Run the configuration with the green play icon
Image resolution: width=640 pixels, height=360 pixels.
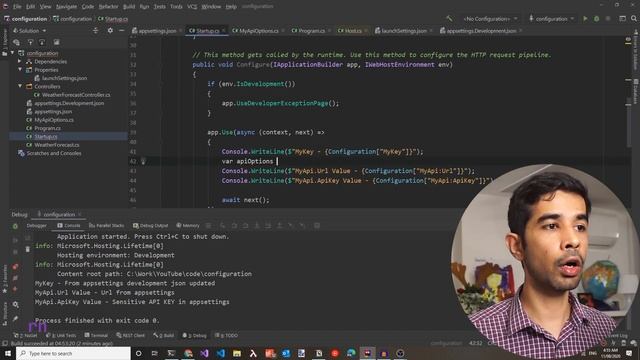tap(585, 18)
